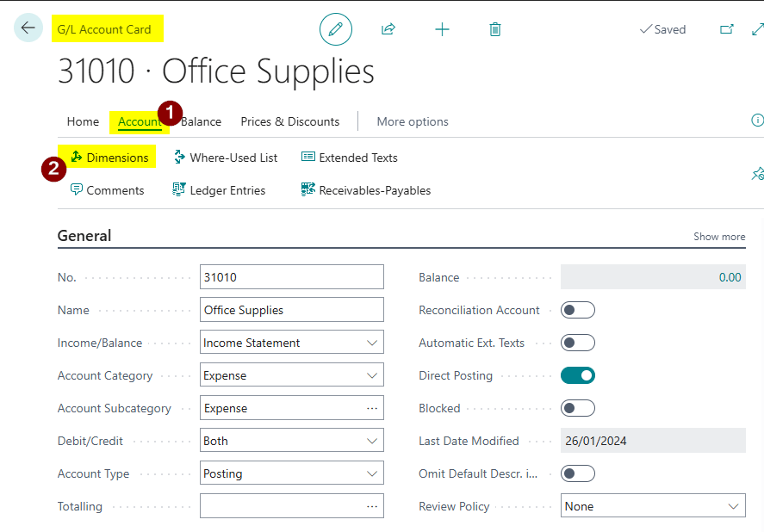Click the back arrow button

pos(28,28)
